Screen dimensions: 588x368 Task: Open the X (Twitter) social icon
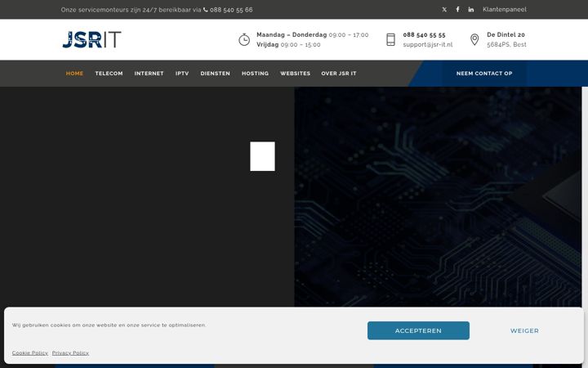pos(444,10)
